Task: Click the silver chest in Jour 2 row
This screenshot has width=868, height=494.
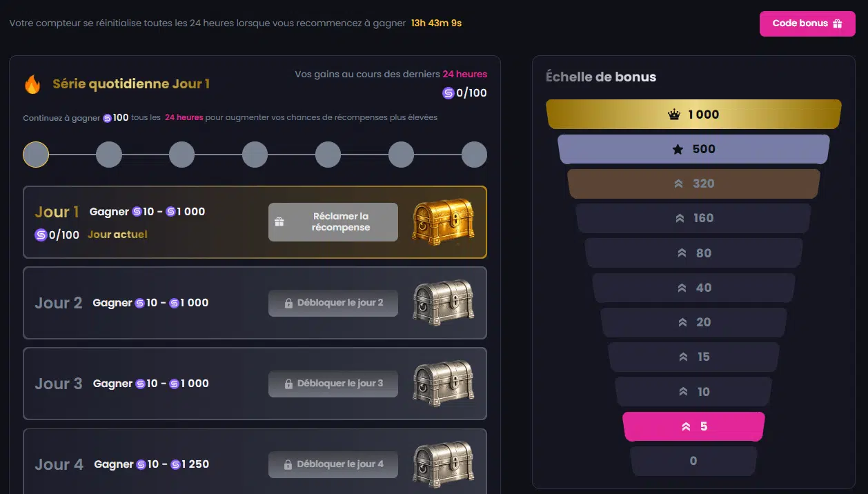Action: coord(443,302)
